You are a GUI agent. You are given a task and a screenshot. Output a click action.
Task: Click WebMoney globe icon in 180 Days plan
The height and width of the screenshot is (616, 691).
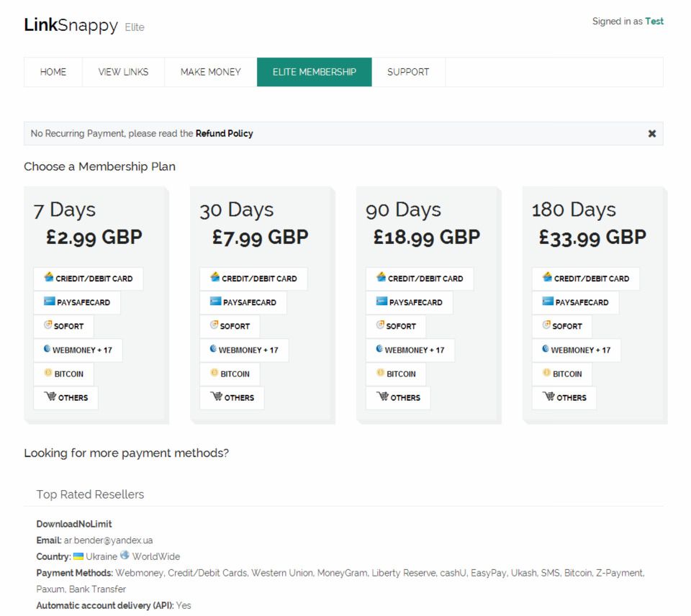[546, 349]
